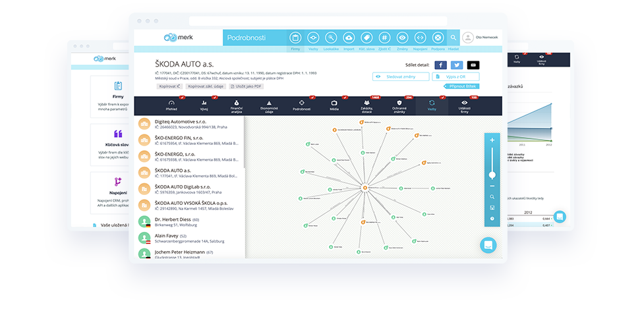644x334 pixels.
Task: Select Dr. Herbert Diess person row
Action: 190,222
